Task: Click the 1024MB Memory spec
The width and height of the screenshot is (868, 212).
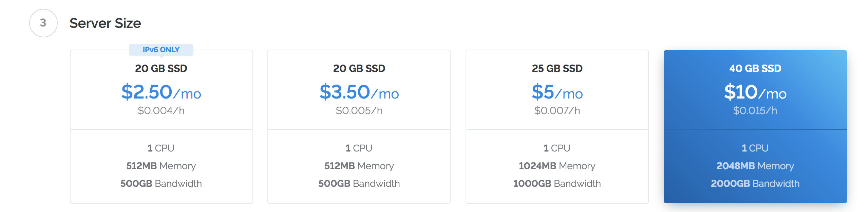Action: [x=557, y=166]
